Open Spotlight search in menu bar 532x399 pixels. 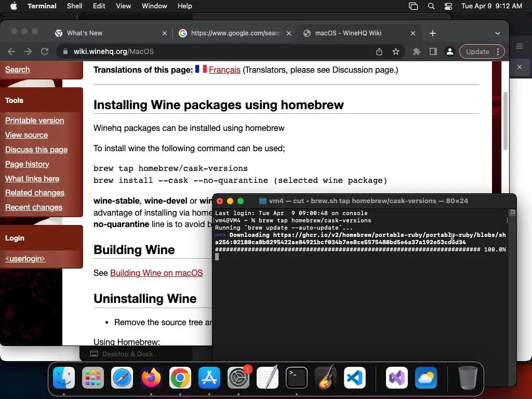pyautogui.click(x=431, y=6)
